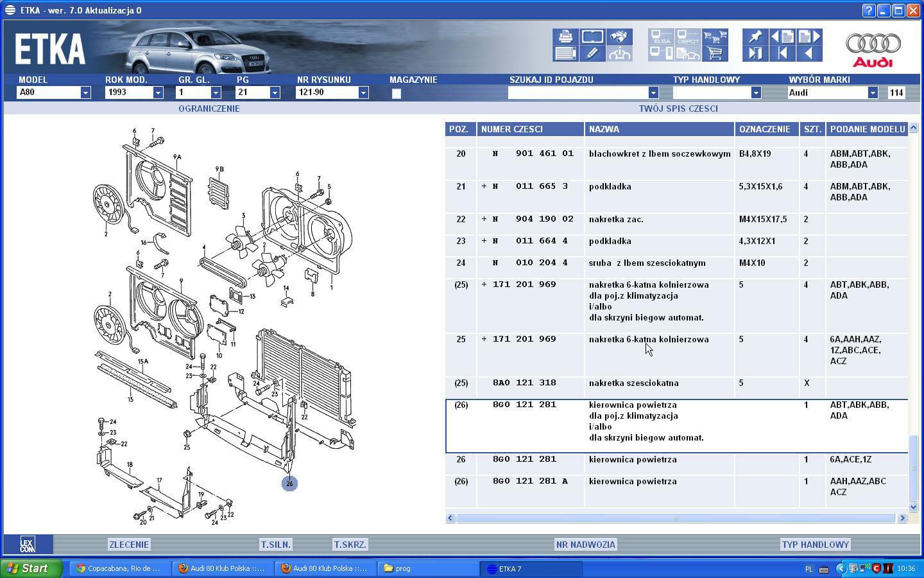Click the Audi logo
The width and height of the screenshot is (924, 578).
873,49
